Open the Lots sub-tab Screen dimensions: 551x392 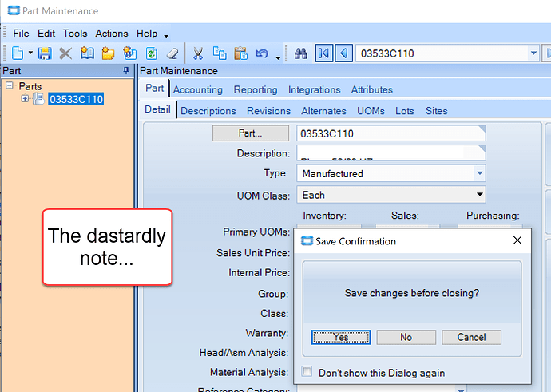[x=404, y=111]
